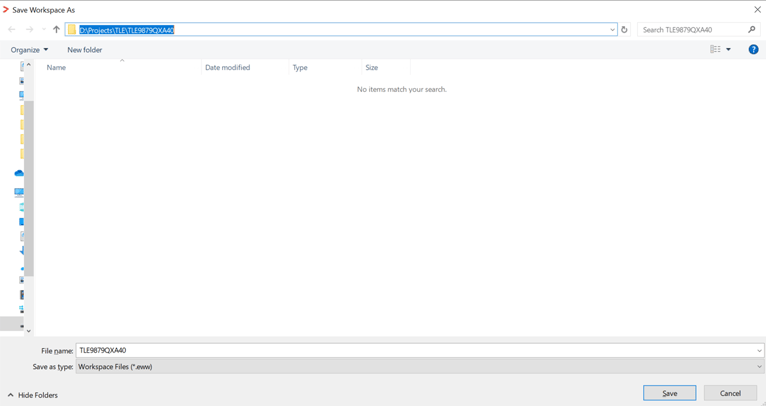The width and height of the screenshot is (766, 406).
Task: Click the folder icon in address bar
Action: coord(72,30)
